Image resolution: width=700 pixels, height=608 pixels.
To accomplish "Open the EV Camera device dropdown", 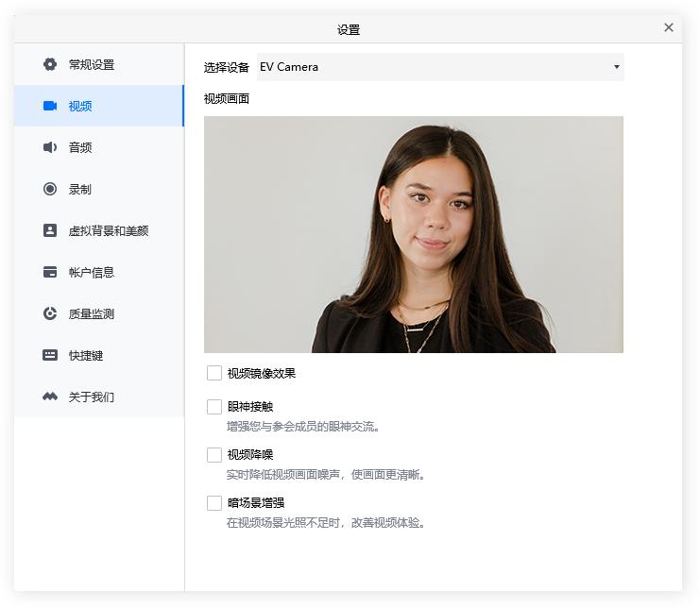I will 440,67.
